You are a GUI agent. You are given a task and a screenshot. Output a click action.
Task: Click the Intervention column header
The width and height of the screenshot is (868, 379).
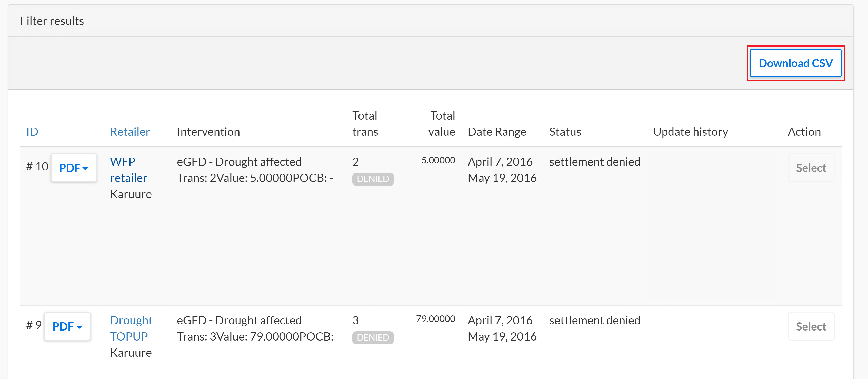(x=208, y=131)
